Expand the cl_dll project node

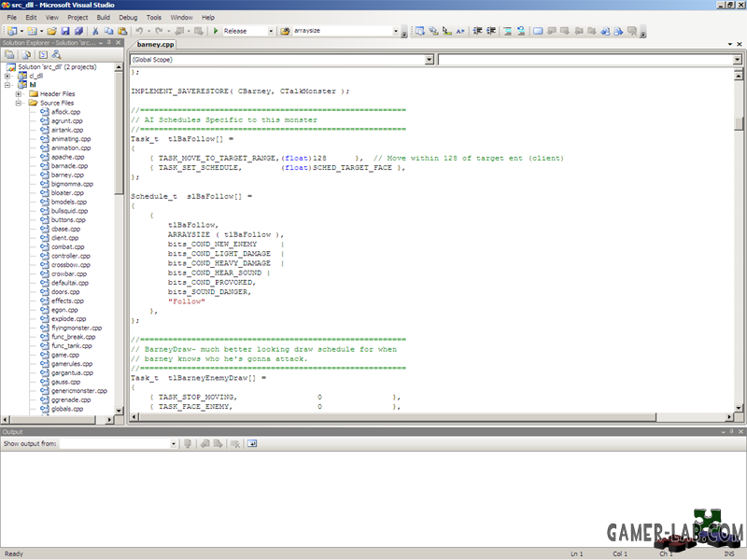(x=7, y=76)
